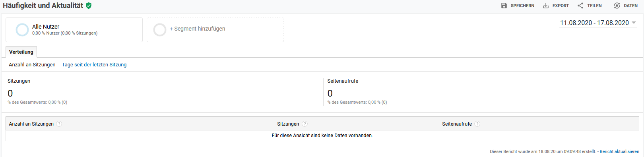The width and height of the screenshot is (644, 157).
Task: Open help icon next to Seitenaufrufe column
Action: click(477, 124)
